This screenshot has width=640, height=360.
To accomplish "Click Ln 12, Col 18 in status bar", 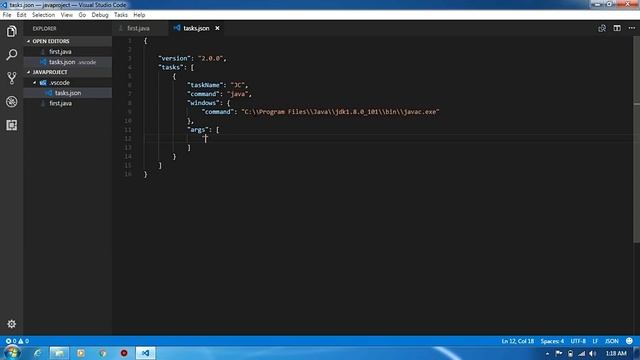I will pos(518,341).
